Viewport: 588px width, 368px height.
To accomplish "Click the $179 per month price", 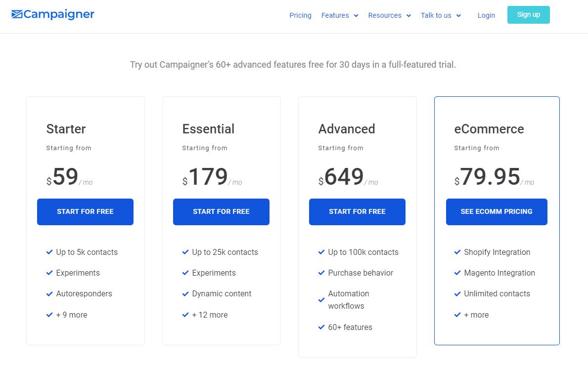I will (x=212, y=177).
